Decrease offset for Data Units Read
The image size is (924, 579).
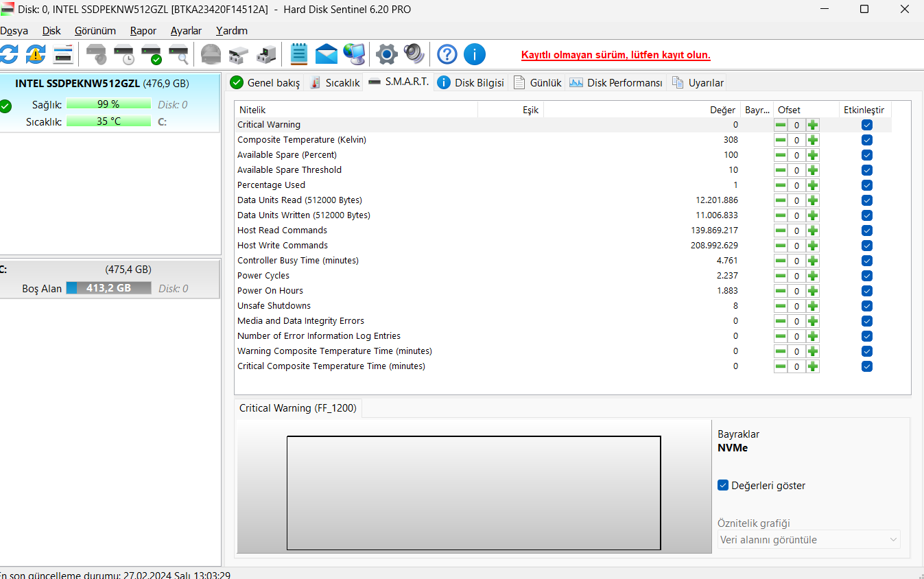click(781, 200)
